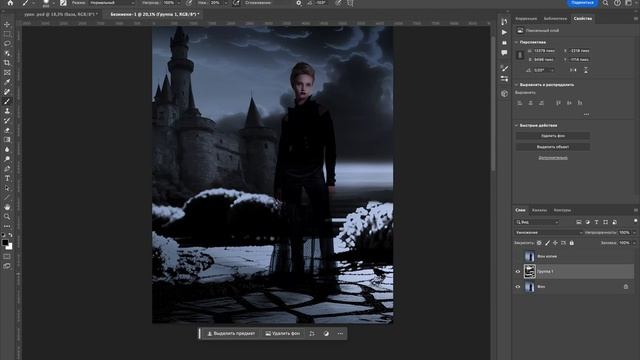Open the History panel icon
Viewport: 640px width, 360px height.
pos(504,22)
